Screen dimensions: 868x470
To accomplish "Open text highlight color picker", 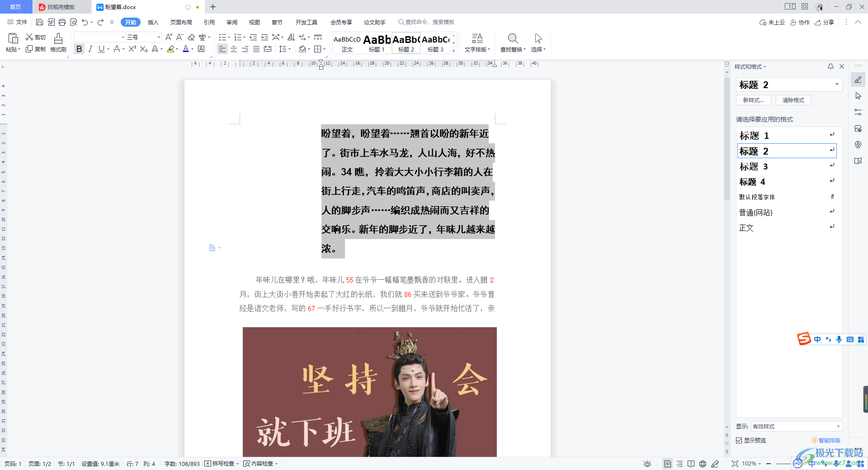I will 177,49.
